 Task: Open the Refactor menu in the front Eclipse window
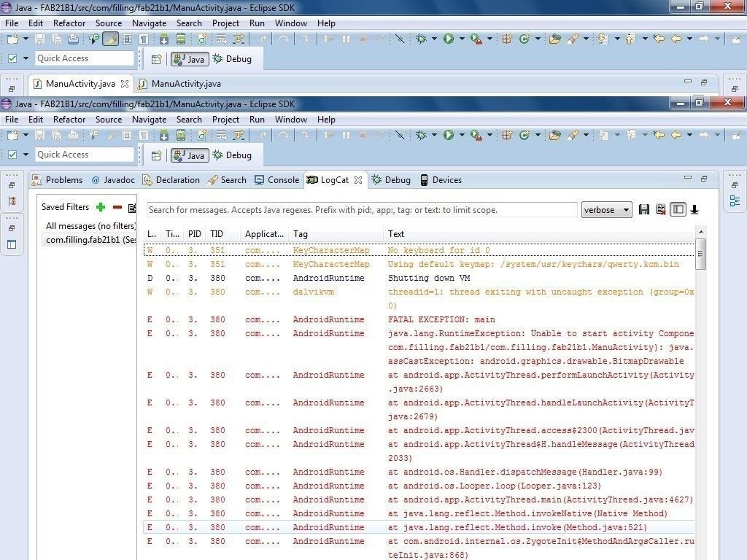tap(69, 120)
